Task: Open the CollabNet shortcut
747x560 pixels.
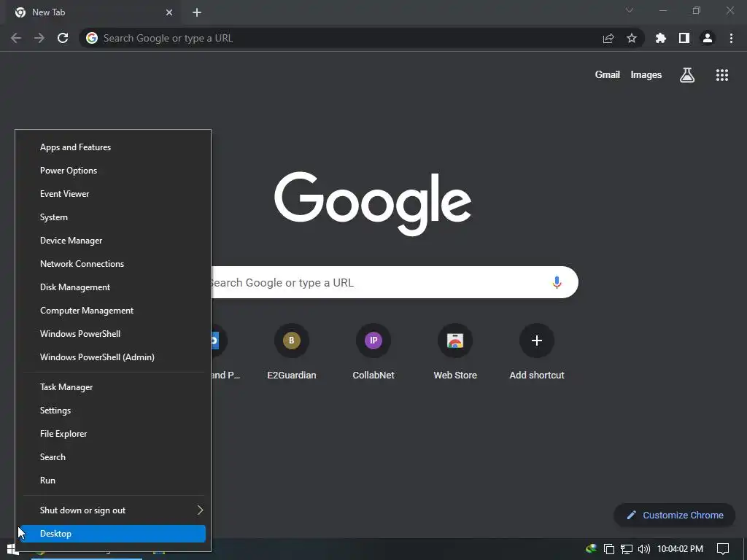Action: (373, 351)
